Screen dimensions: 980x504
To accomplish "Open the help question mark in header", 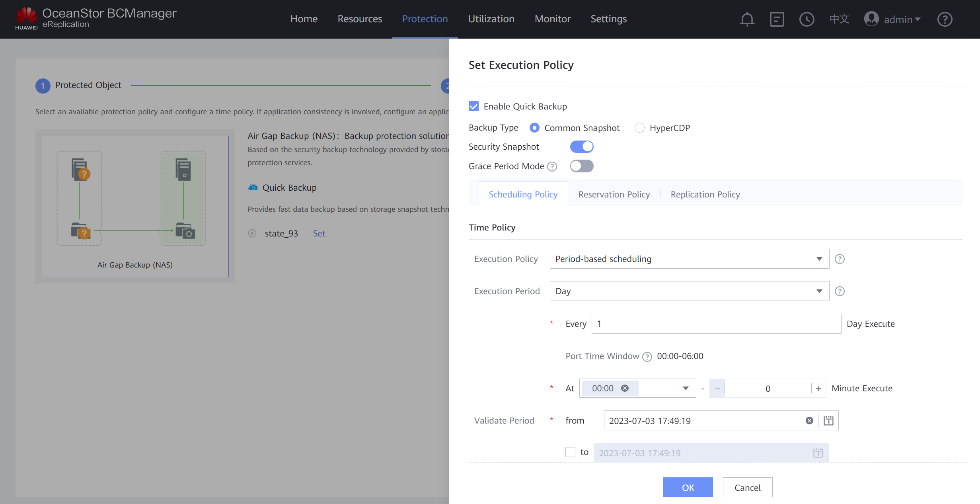I will tap(945, 19).
